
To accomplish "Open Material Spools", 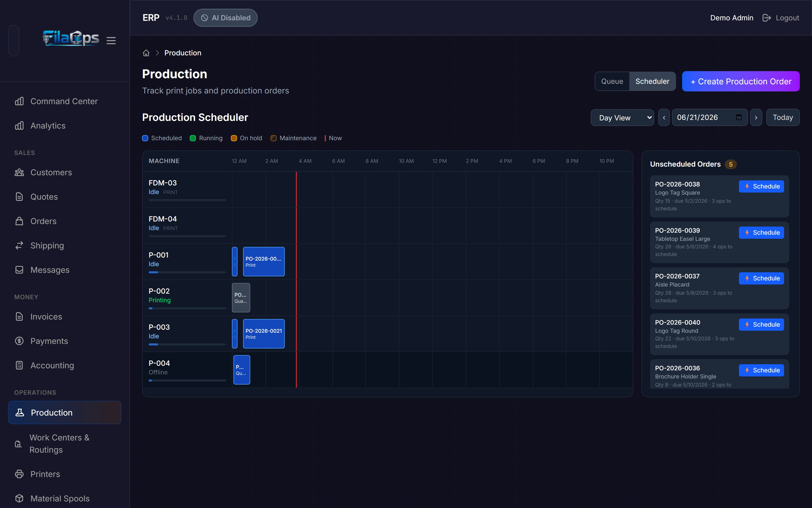I will click(65, 498).
